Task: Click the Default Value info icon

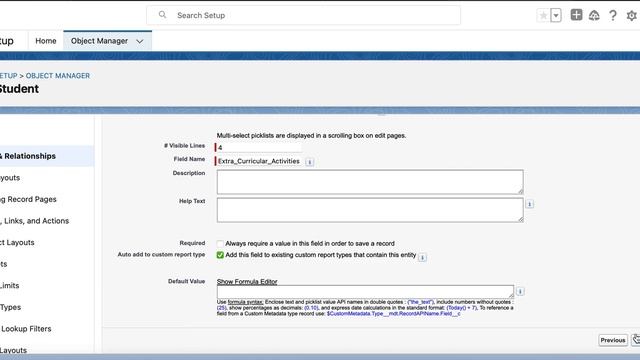Action: 520,291
